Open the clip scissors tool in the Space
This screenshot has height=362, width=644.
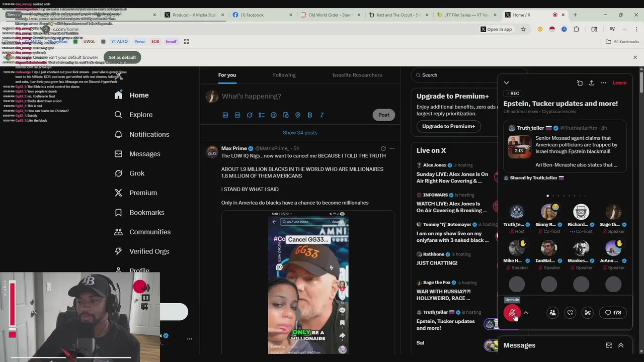pyautogui.click(x=588, y=313)
